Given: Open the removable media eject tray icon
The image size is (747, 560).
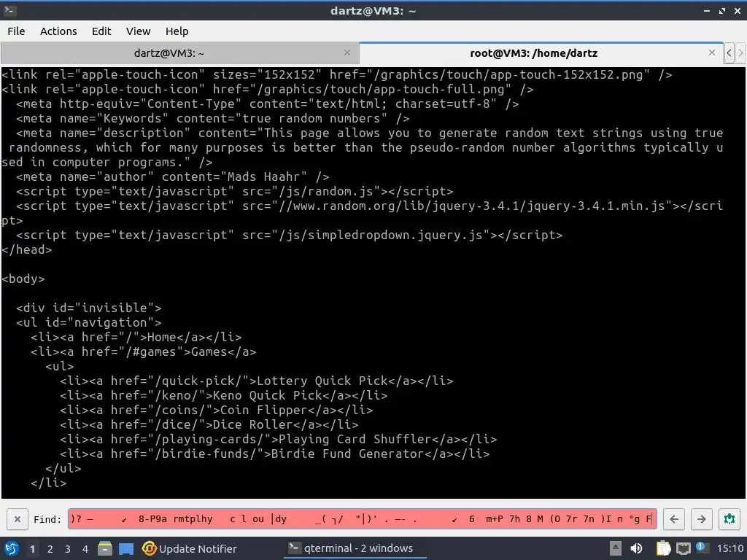Looking at the screenshot, I should [x=616, y=548].
